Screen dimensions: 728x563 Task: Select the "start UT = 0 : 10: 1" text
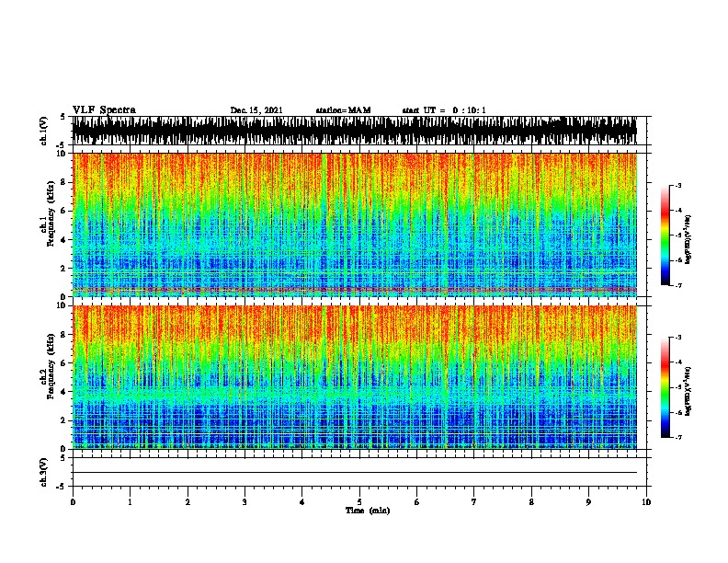pyautogui.click(x=444, y=110)
